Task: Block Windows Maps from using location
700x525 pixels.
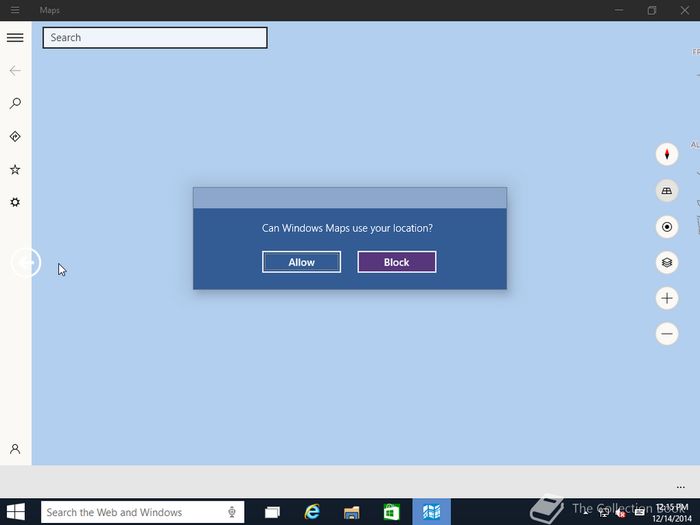Action: click(397, 262)
